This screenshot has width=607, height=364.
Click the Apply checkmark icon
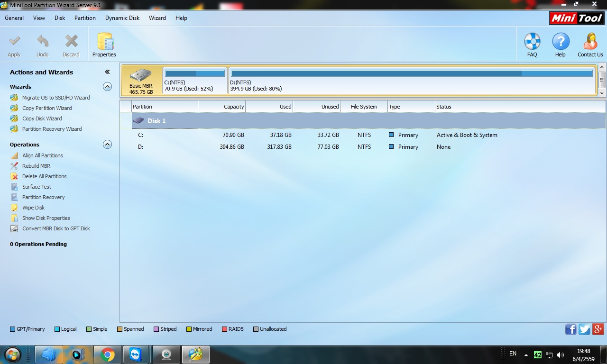point(14,41)
